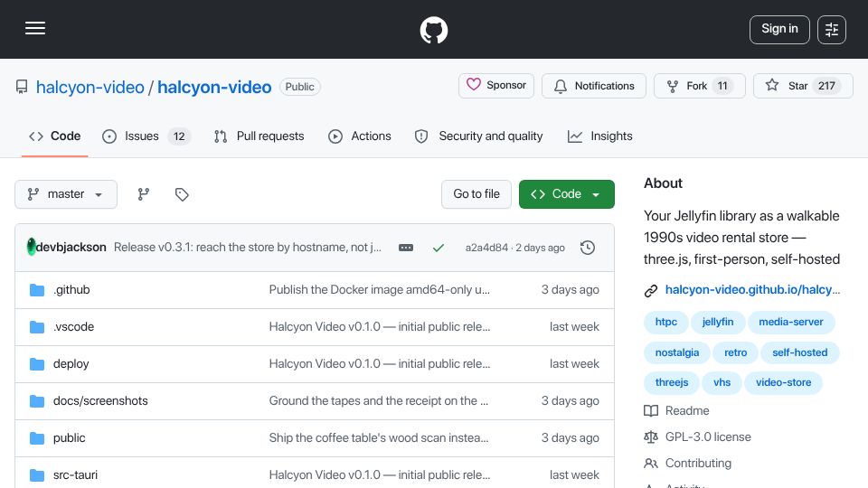Switch to the Code tab
The height and width of the screenshot is (488, 868).
tap(55, 136)
